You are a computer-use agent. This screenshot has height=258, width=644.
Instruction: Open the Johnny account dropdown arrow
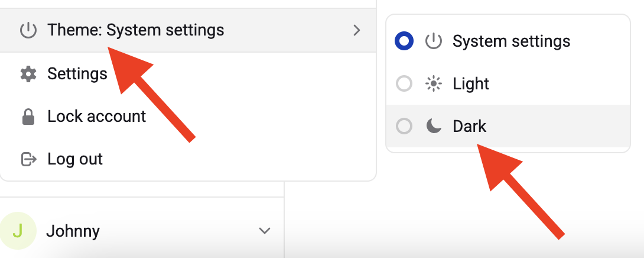[265, 231]
